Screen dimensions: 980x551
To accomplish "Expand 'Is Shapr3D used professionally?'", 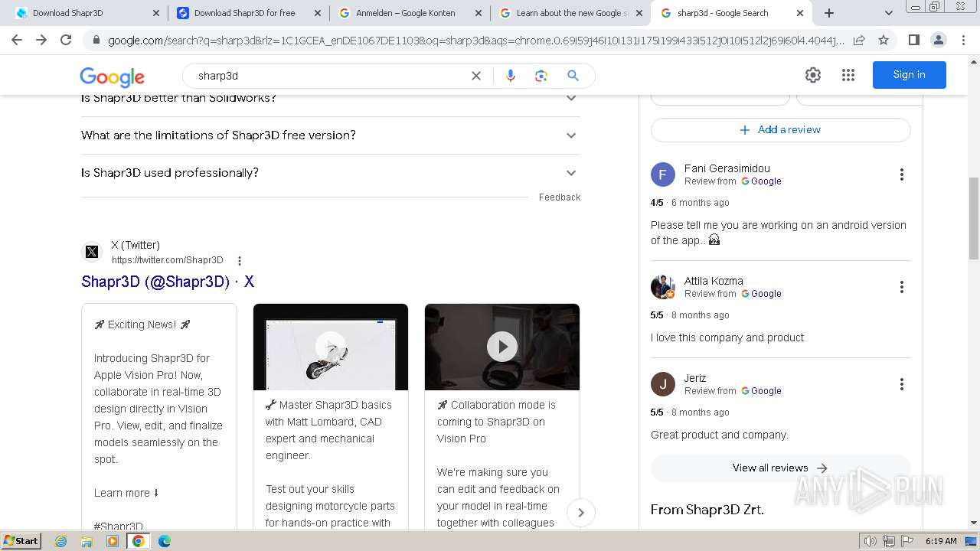I will pos(331,173).
